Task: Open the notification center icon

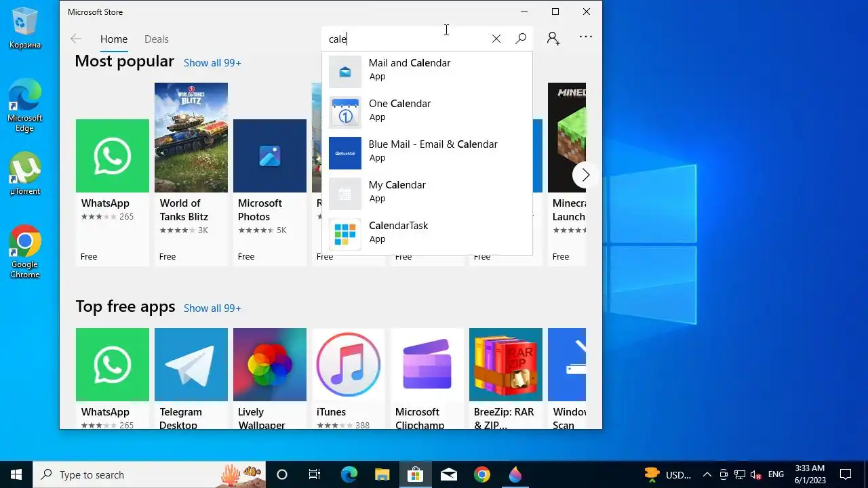Action: click(846, 474)
